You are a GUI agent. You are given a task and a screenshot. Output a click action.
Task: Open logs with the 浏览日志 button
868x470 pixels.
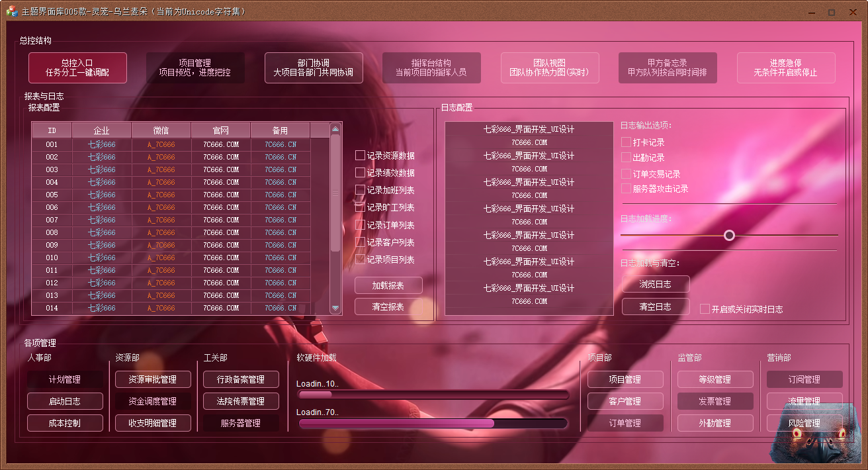655,284
